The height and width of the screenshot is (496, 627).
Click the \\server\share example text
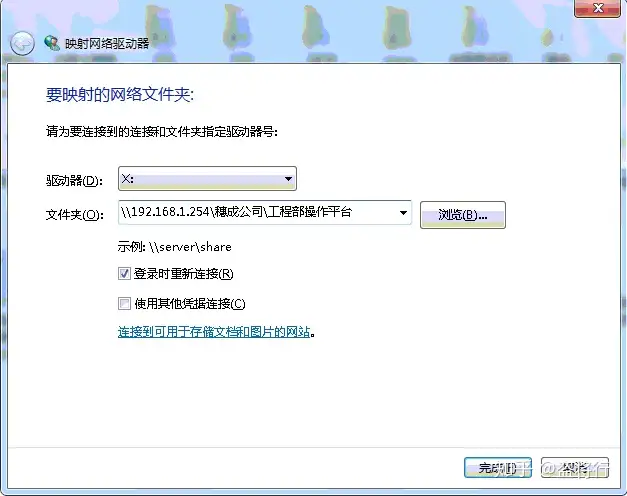[x=190, y=247]
